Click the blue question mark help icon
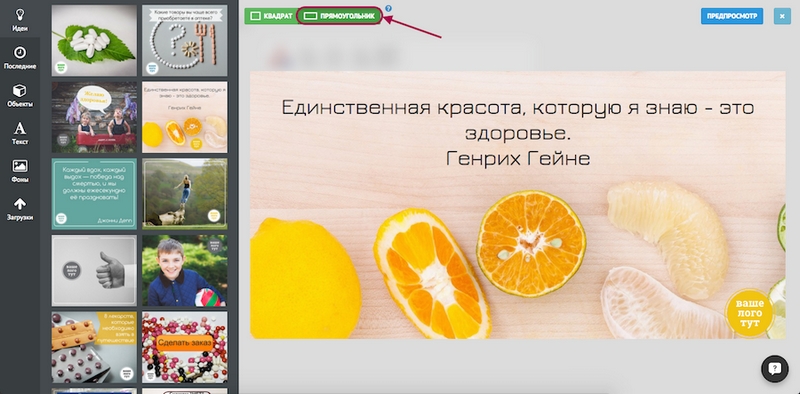The height and width of the screenshot is (394, 800). click(x=388, y=8)
